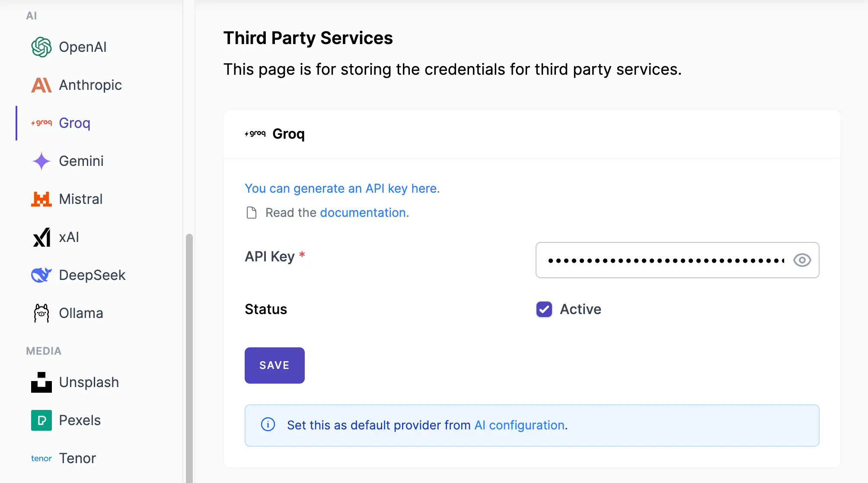Open the Groq documentation link
Image resolution: width=868 pixels, height=483 pixels.
362,213
